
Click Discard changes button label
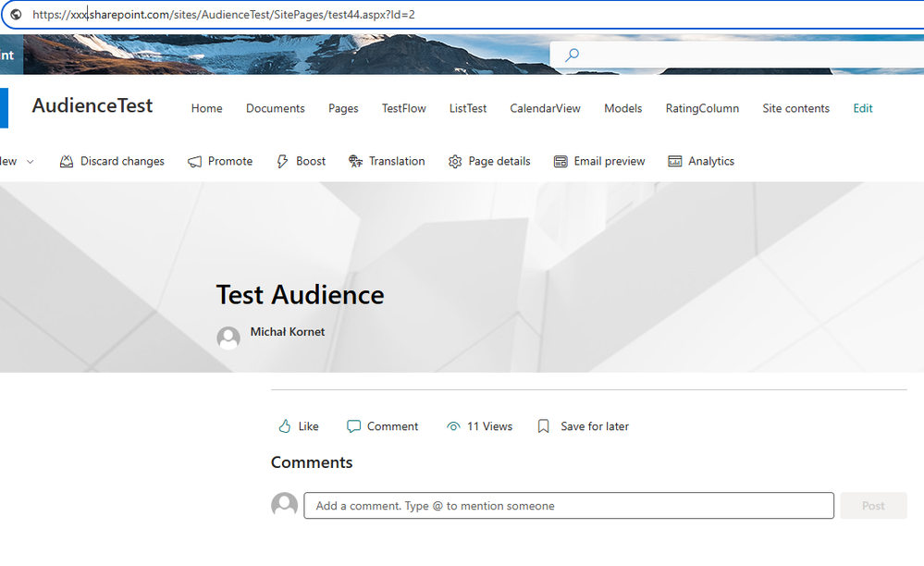[122, 161]
